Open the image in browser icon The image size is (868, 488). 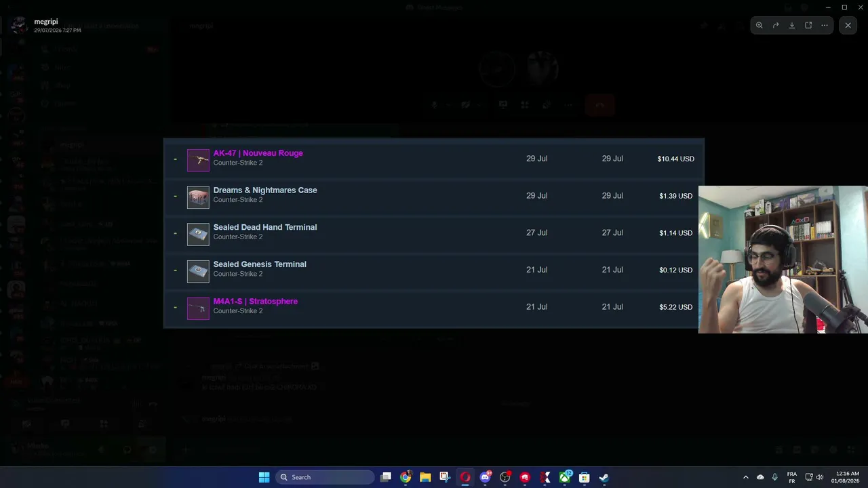click(x=808, y=25)
